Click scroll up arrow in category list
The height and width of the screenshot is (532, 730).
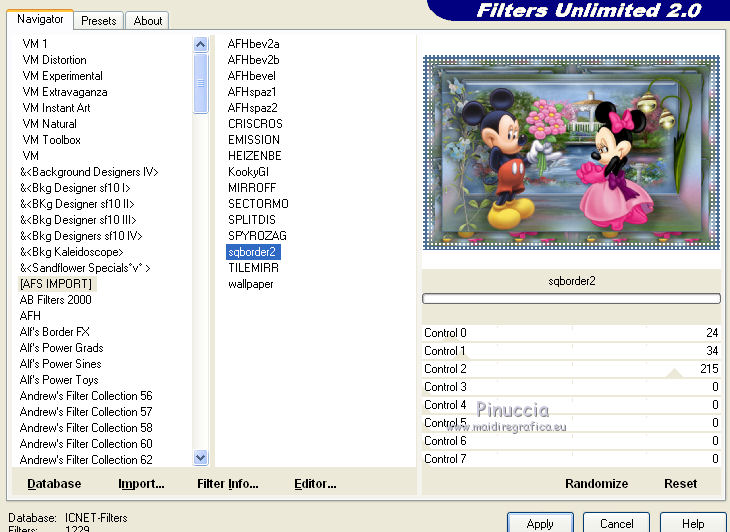click(x=201, y=45)
